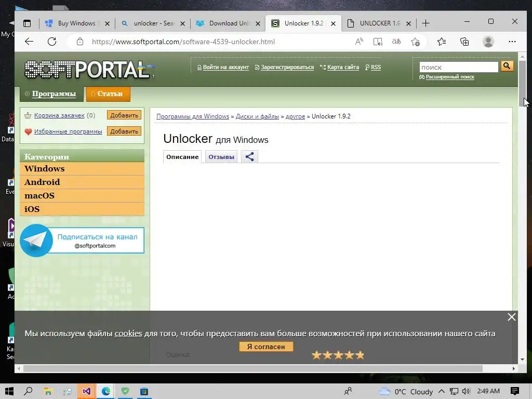Click Добавить next to Корзина закачек
This screenshot has height=399, width=532.
pyautogui.click(x=124, y=115)
